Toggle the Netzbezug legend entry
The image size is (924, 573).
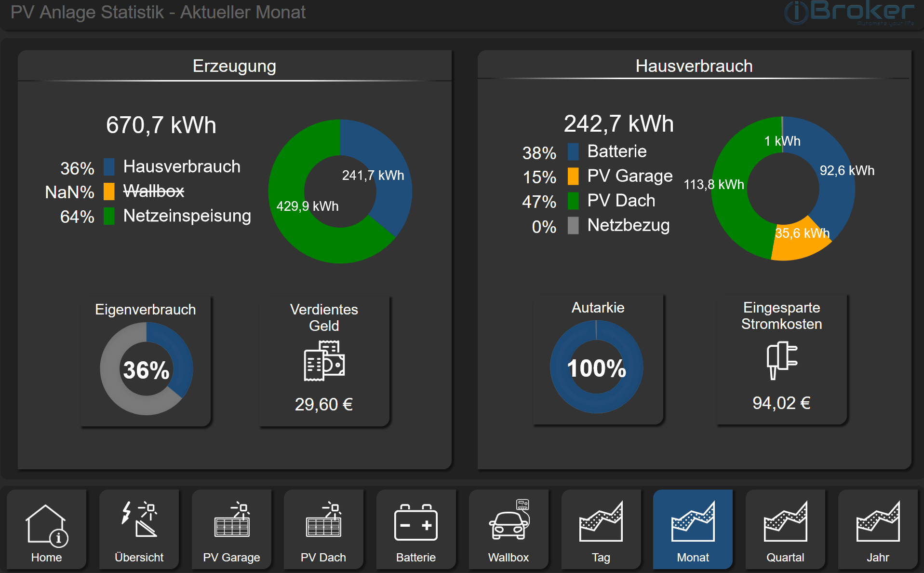[628, 225]
